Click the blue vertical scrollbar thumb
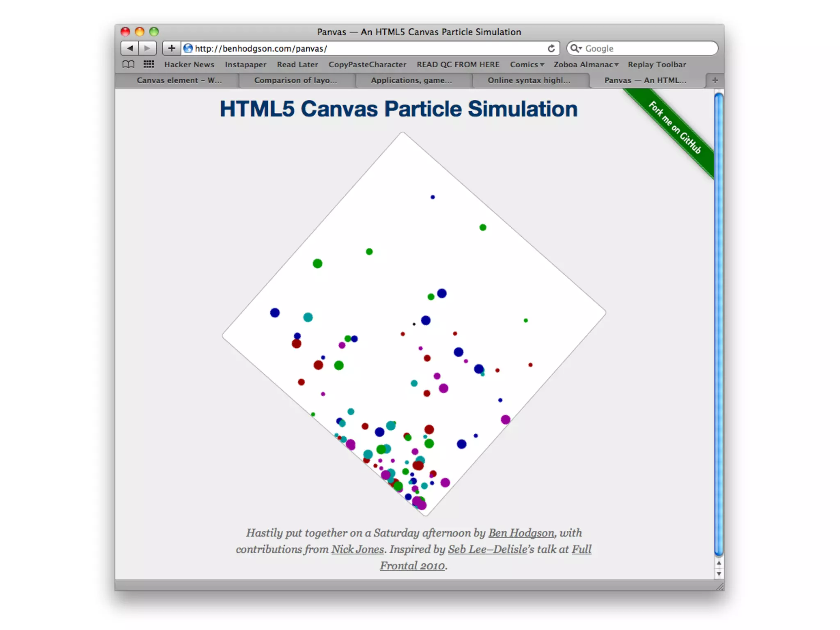The width and height of the screenshot is (840, 630). pyautogui.click(x=719, y=324)
